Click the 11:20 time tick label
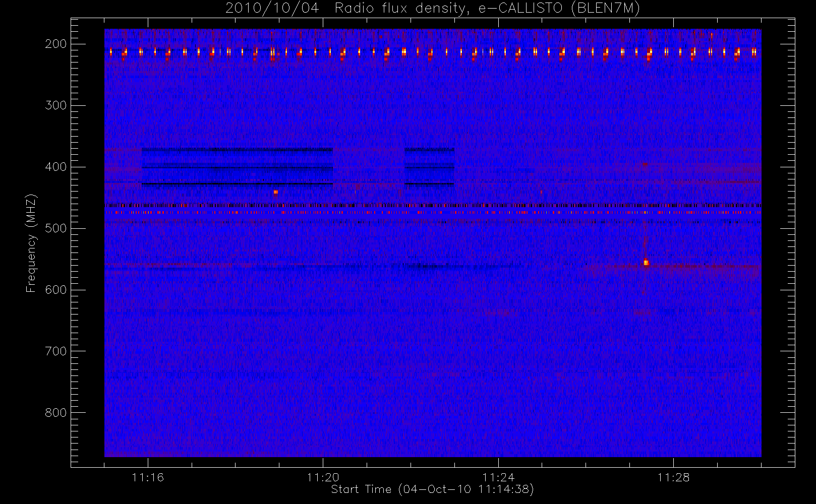The width and height of the screenshot is (816, 504). pyautogui.click(x=323, y=477)
